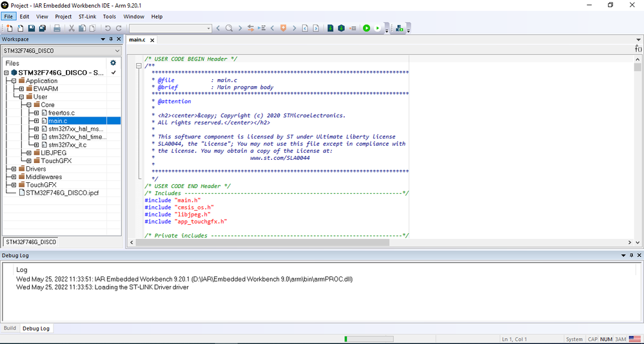Save the current file via toolbar icon
Image resolution: width=644 pixels, height=344 pixels.
pos(31,28)
